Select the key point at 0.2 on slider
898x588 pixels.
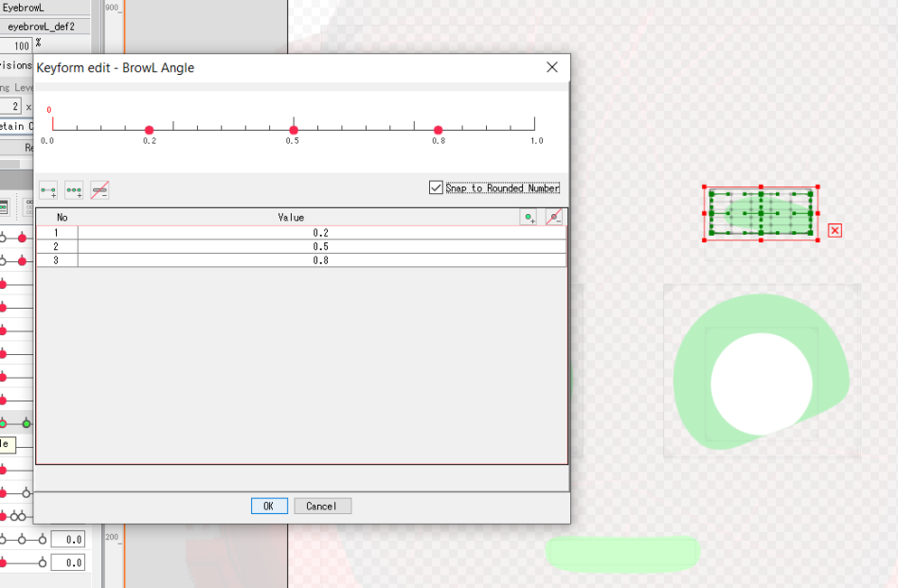pos(149,130)
